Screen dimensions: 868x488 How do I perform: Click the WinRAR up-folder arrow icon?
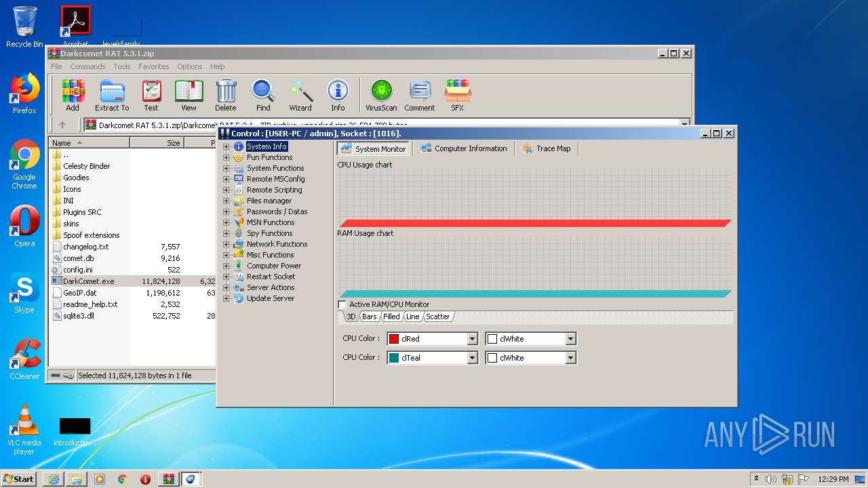click(62, 125)
